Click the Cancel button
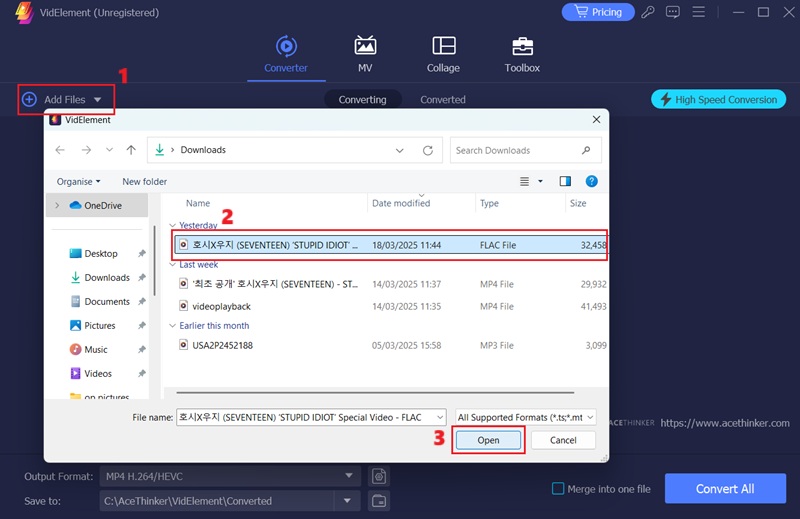The width and height of the screenshot is (800, 519). click(x=563, y=440)
